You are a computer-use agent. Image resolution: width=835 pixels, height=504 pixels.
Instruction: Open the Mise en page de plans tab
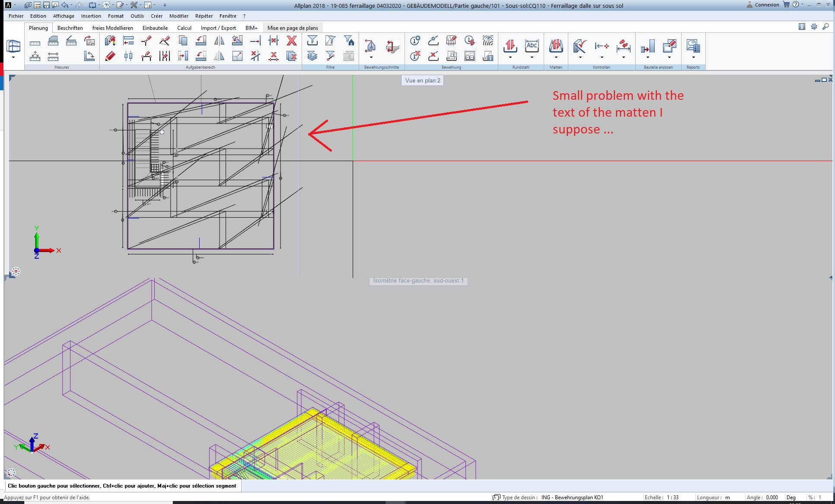[x=293, y=28]
